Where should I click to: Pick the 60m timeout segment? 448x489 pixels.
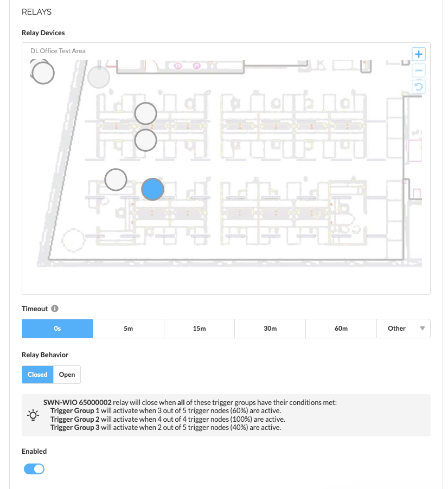pyautogui.click(x=341, y=329)
